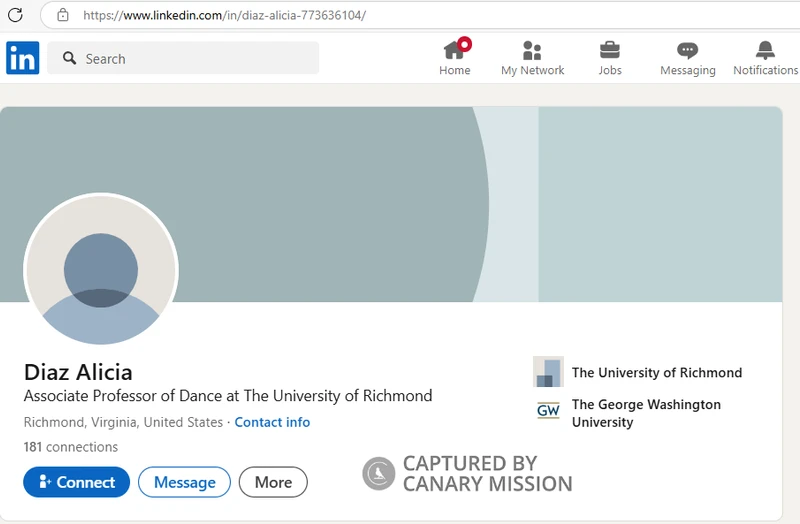Open Messaging speech bubble icon
The image size is (800, 524).
coord(687,51)
